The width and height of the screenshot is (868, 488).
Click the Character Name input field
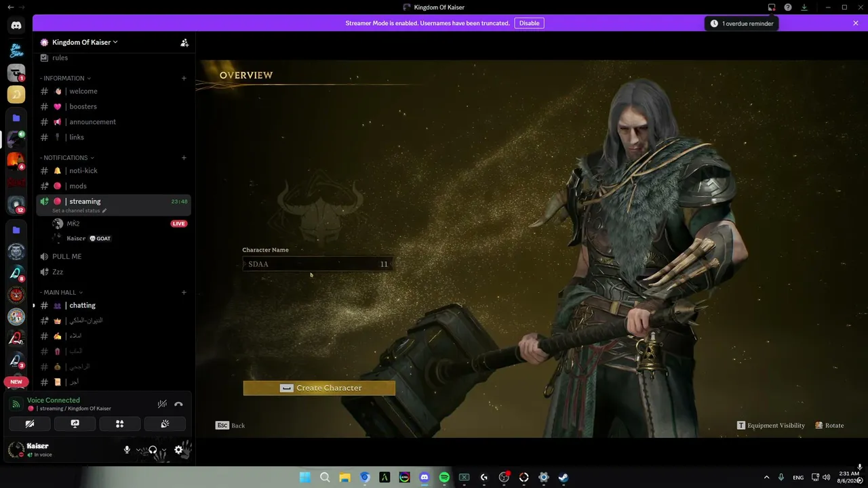click(x=317, y=264)
